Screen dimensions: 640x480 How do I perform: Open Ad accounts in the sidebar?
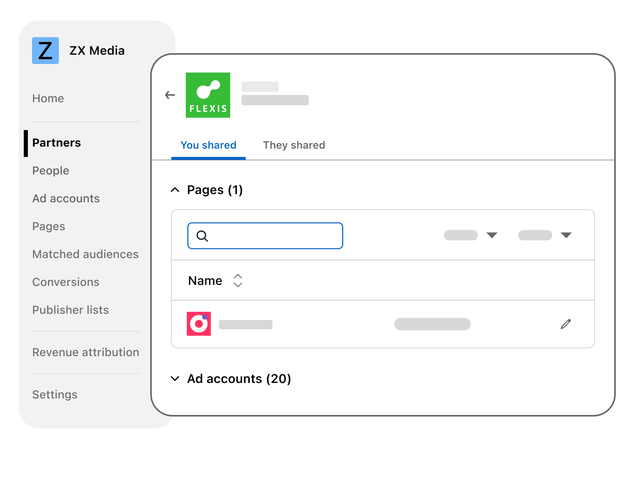(66, 198)
